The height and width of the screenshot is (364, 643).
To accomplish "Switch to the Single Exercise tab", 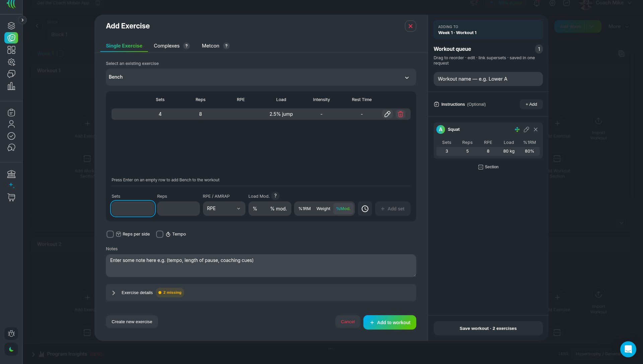I will [x=124, y=46].
